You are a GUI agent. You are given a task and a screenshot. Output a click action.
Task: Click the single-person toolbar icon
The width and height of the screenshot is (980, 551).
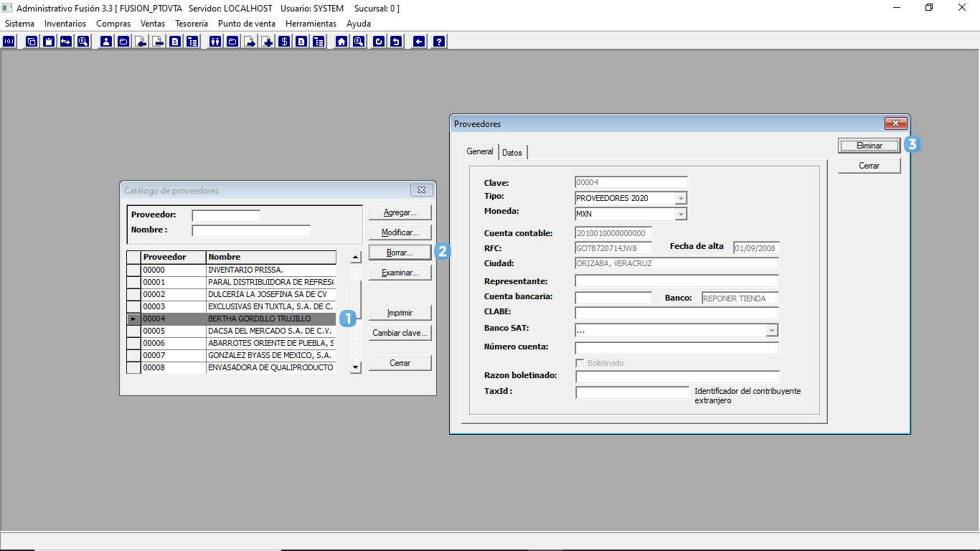click(x=106, y=42)
